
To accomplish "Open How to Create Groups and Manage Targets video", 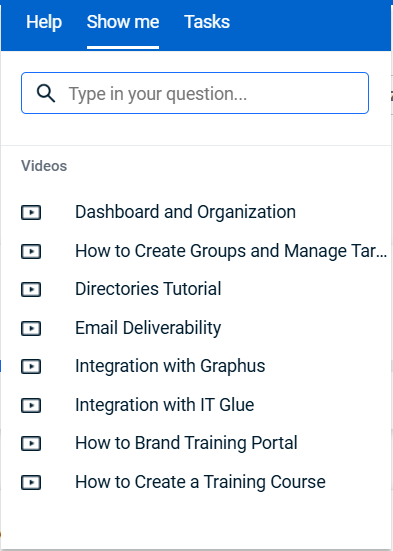I will (231, 251).
